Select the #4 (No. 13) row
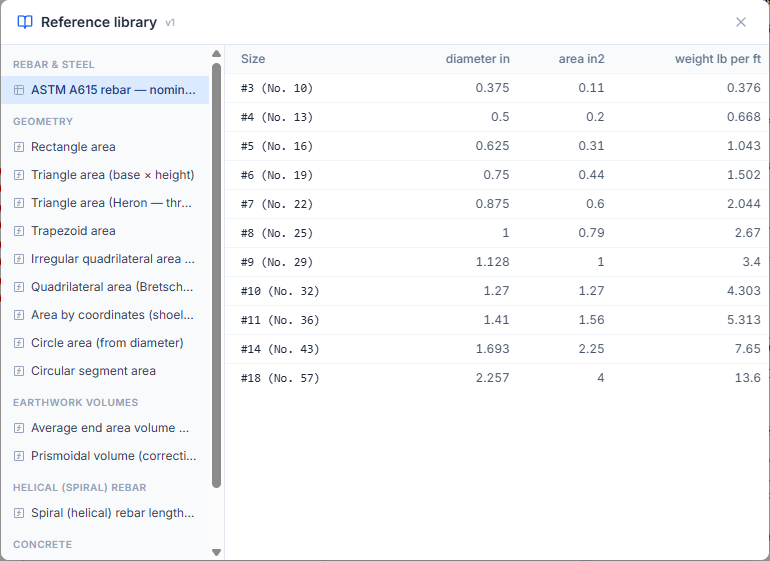 coord(497,117)
